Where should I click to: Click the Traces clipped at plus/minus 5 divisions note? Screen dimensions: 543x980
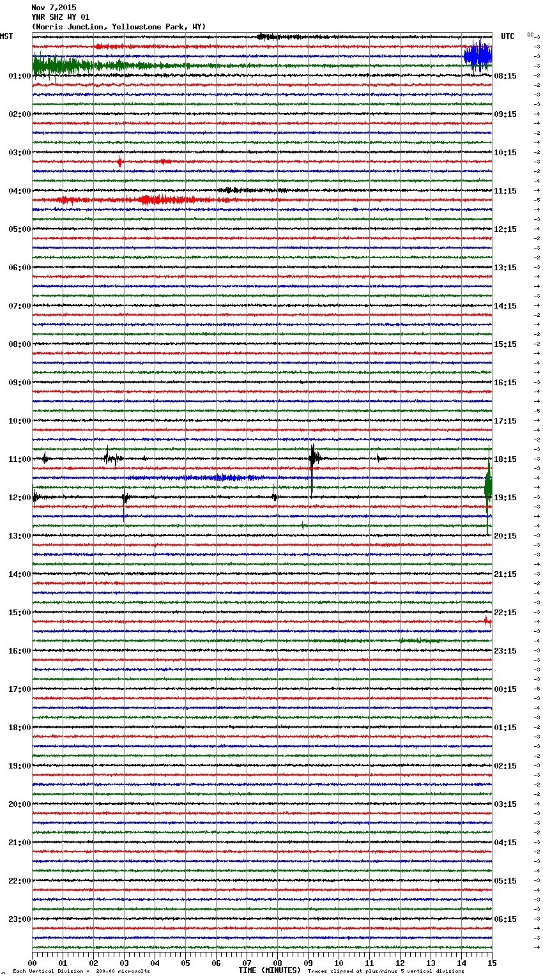pos(386,972)
